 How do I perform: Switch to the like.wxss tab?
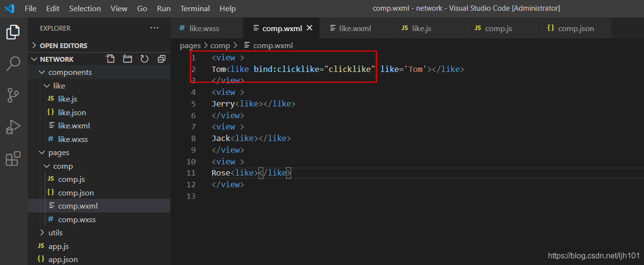(207, 28)
